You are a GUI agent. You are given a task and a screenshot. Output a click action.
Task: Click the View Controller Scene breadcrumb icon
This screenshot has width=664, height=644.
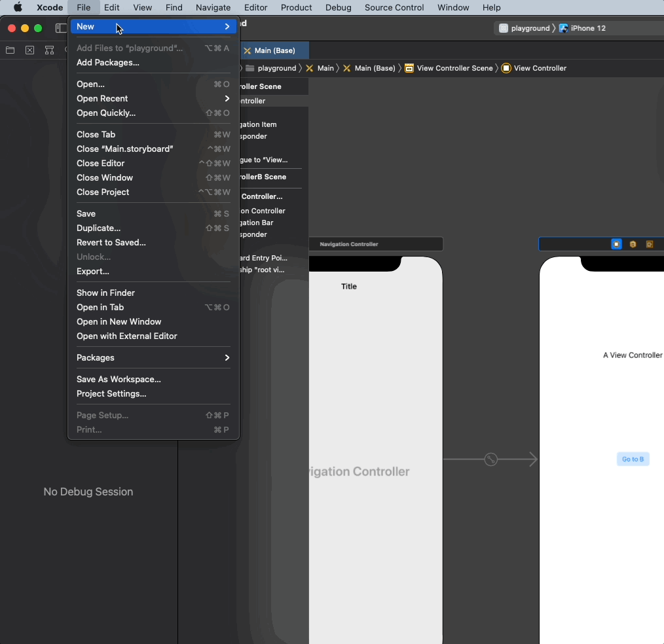click(409, 68)
